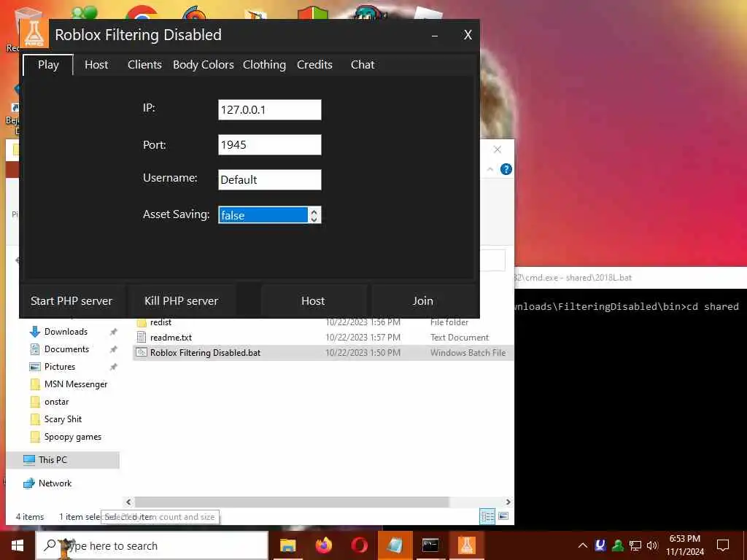Switch Explorer to details view icon
This screenshot has height=560, width=747.
(487, 516)
